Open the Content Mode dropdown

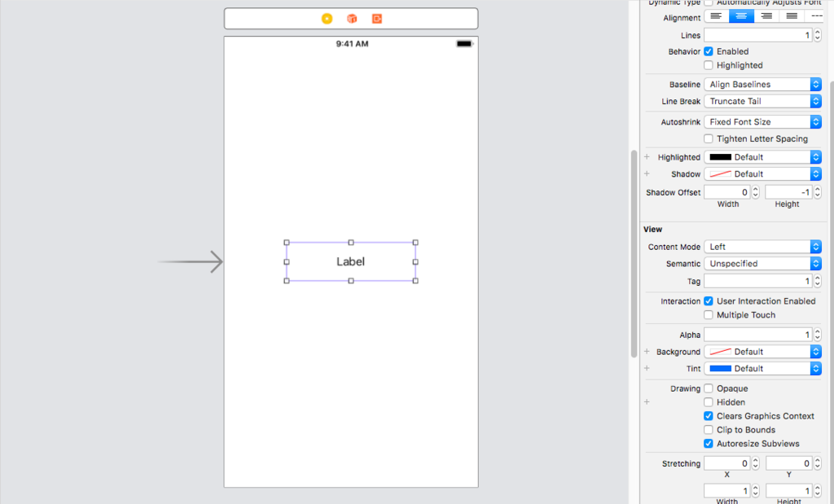[x=762, y=247]
